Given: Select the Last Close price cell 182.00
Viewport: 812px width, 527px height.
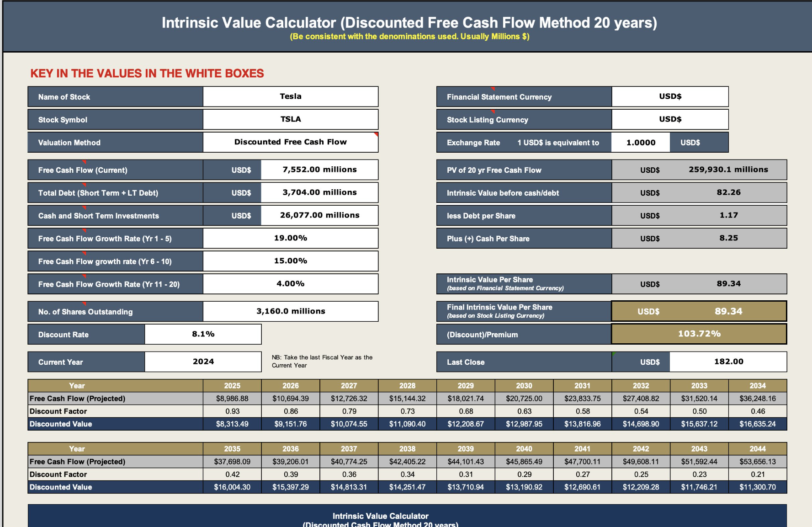Looking at the screenshot, I should [728, 362].
